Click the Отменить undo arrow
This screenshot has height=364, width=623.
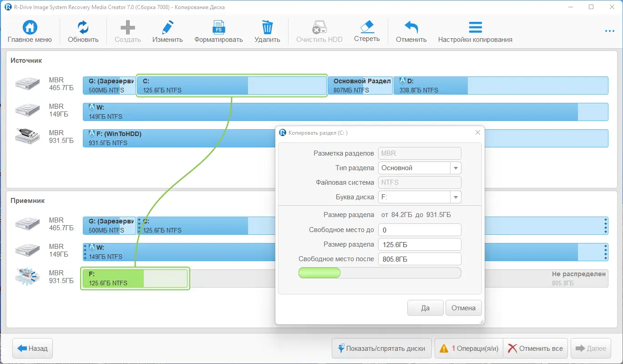411,27
